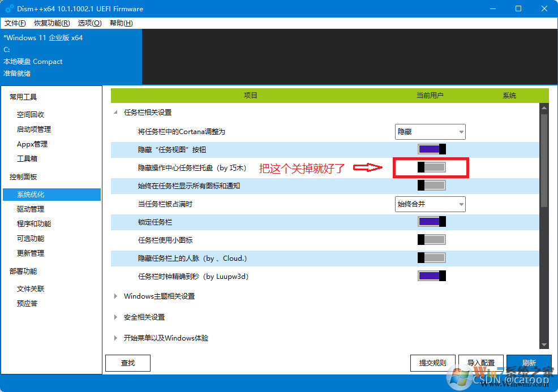Click the 提交规则 button
Image resolution: width=558 pixels, height=392 pixels.
[x=433, y=363]
